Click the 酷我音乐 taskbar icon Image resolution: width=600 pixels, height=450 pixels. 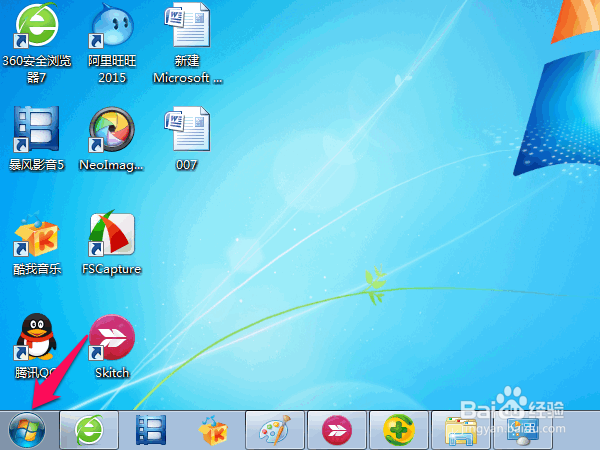(x=213, y=430)
